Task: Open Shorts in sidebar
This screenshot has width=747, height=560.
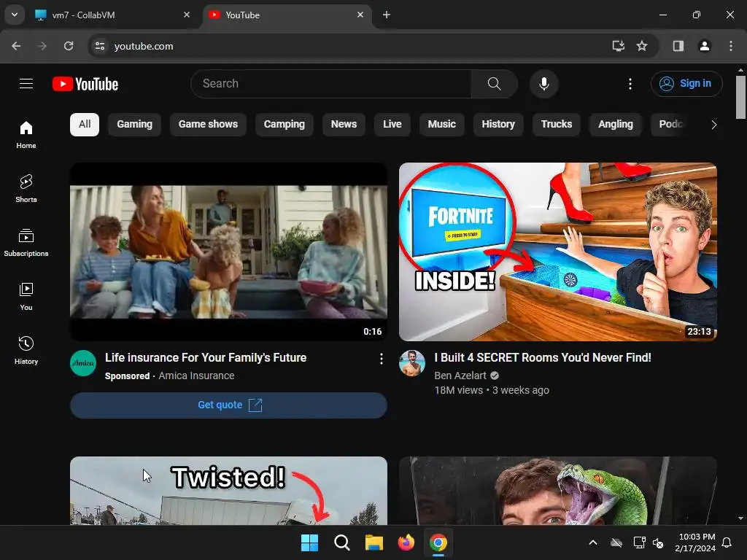Action: point(26,189)
